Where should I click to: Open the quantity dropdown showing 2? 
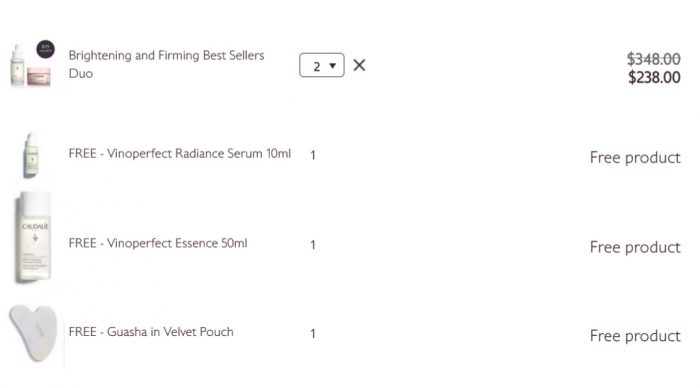(x=321, y=65)
